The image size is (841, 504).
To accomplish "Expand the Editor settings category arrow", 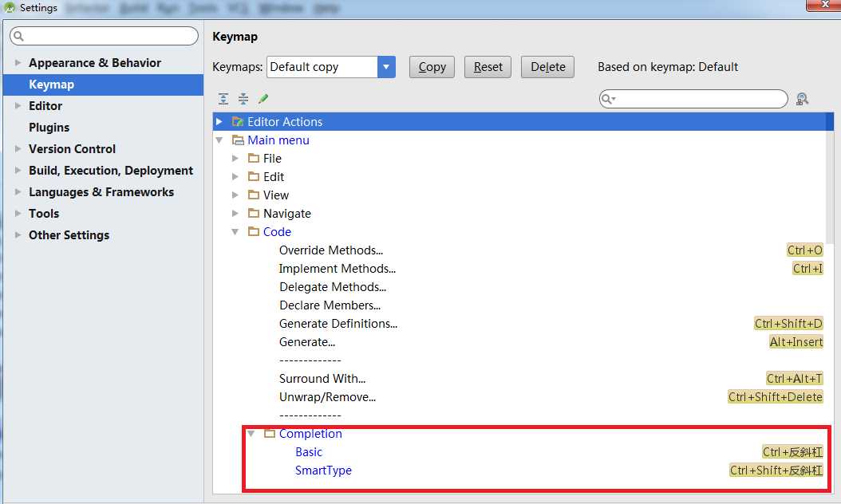I will click(18, 105).
